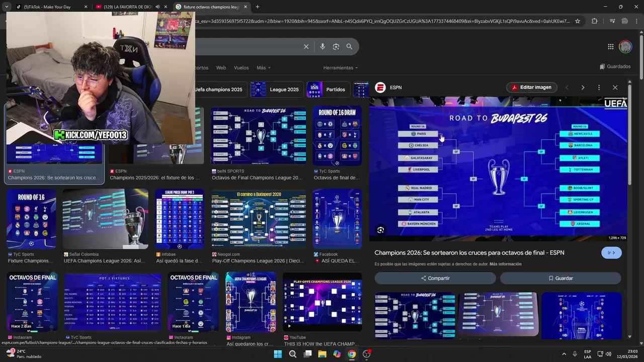
Task: Open Windows taskbar search
Action: 293,354
